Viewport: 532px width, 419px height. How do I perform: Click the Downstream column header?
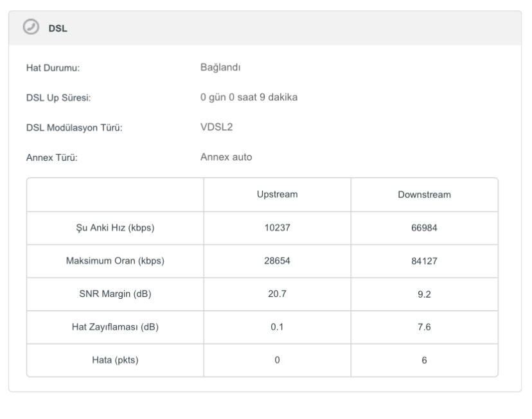coord(424,194)
